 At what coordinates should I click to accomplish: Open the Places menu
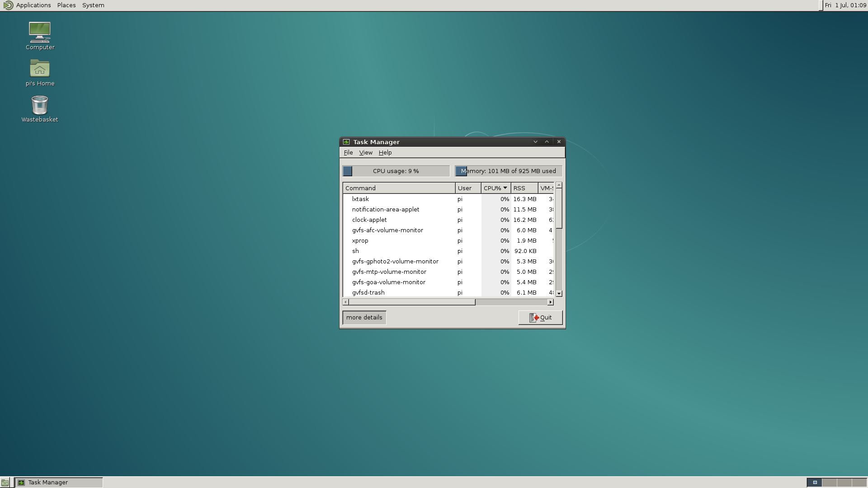pos(66,5)
